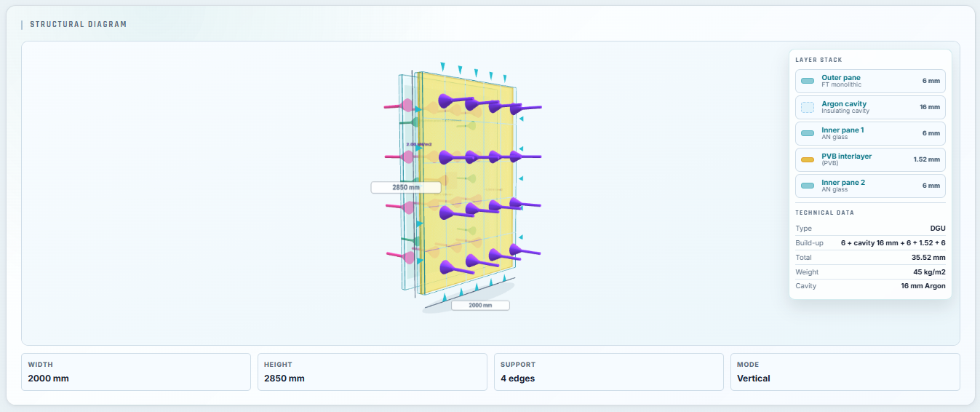
Task: Click the Width 2000 mm card
Action: point(135,372)
